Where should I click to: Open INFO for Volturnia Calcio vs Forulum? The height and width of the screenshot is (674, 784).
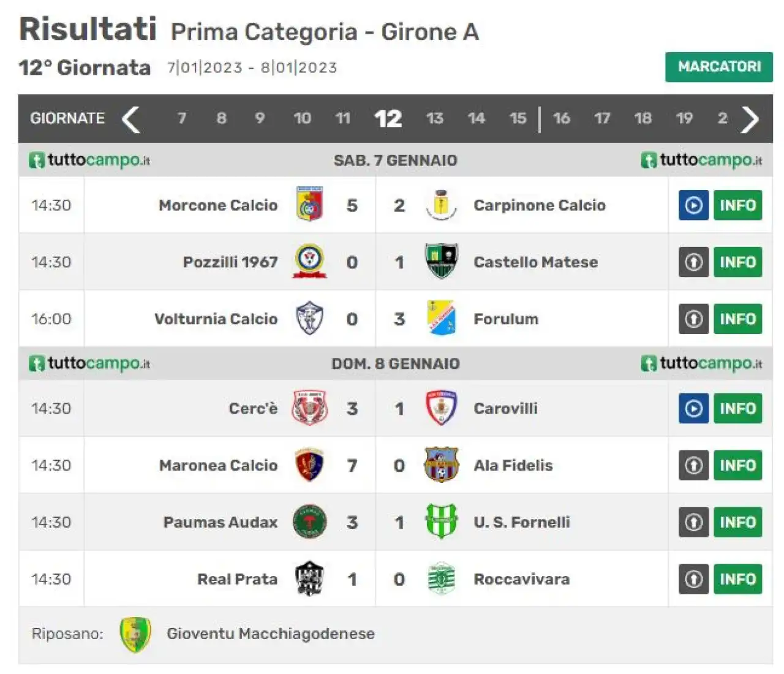point(737,319)
